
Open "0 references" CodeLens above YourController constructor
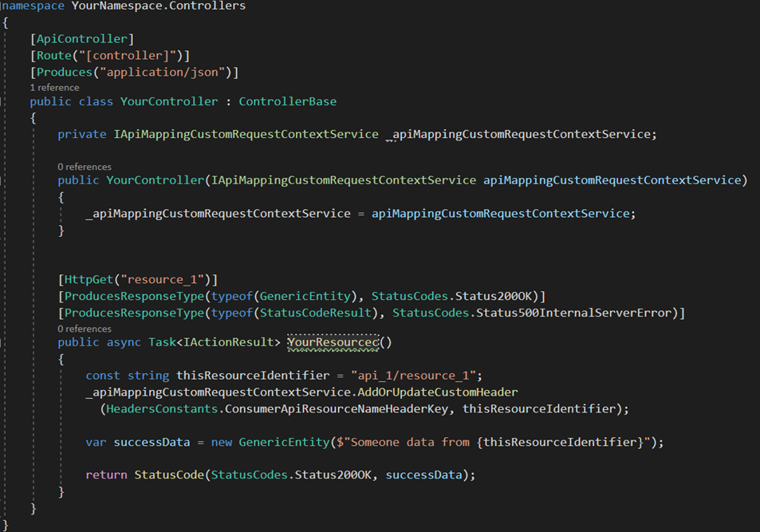pyautogui.click(x=85, y=167)
